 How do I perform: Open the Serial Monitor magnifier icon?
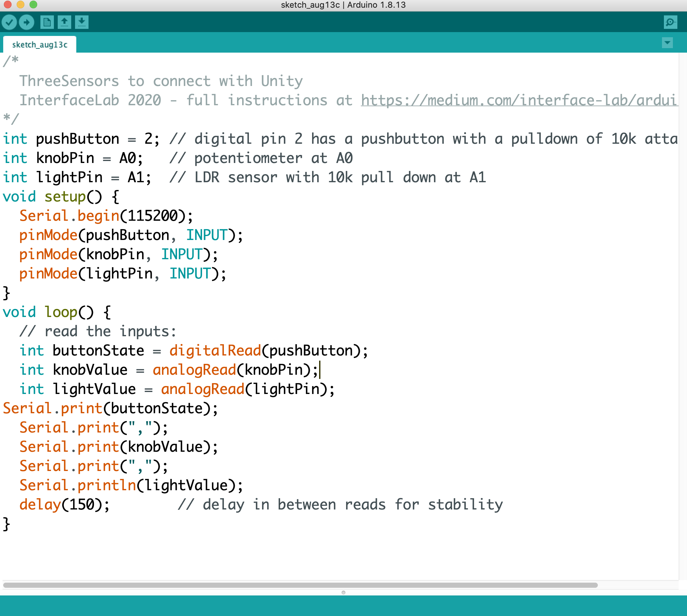(x=670, y=22)
